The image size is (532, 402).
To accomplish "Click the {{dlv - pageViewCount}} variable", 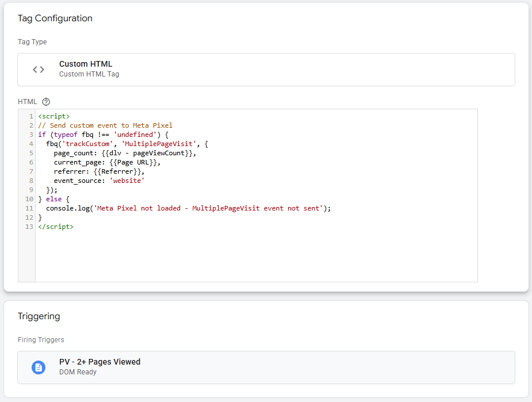I will (x=147, y=153).
